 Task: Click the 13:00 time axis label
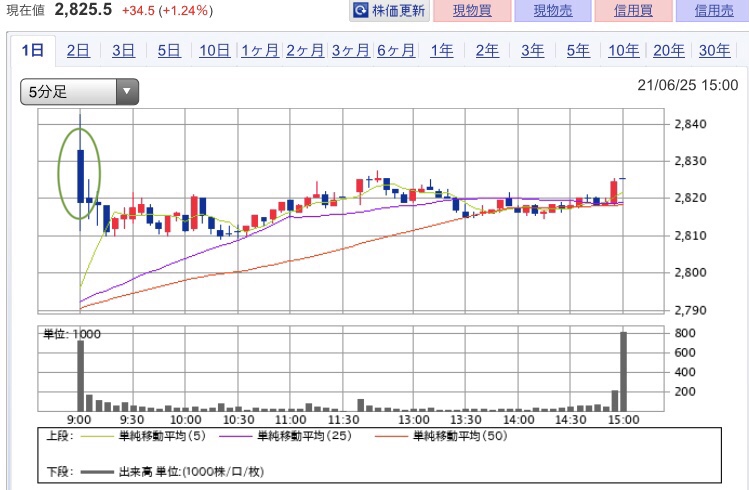[x=414, y=420]
